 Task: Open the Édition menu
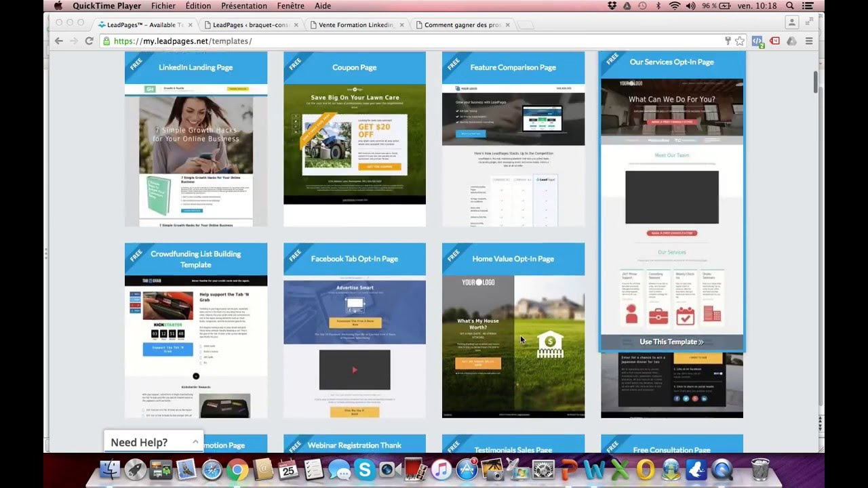click(198, 5)
